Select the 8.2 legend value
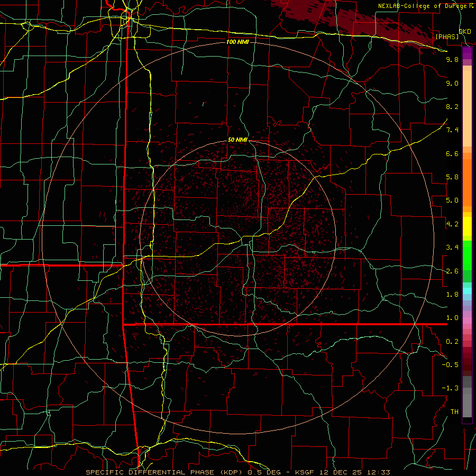This screenshot has height=476, width=476. (x=452, y=106)
